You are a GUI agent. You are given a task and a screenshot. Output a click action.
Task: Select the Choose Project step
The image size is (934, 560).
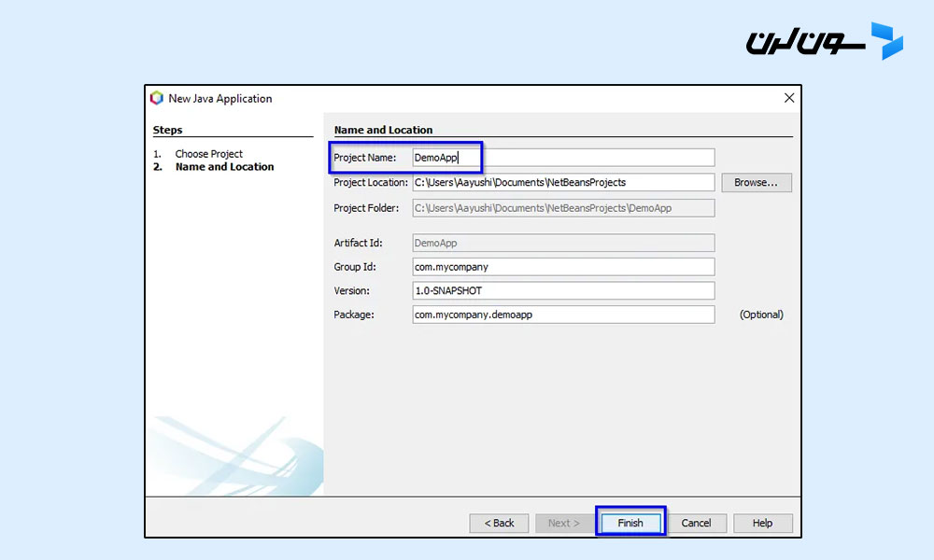click(x=208, y=154)
